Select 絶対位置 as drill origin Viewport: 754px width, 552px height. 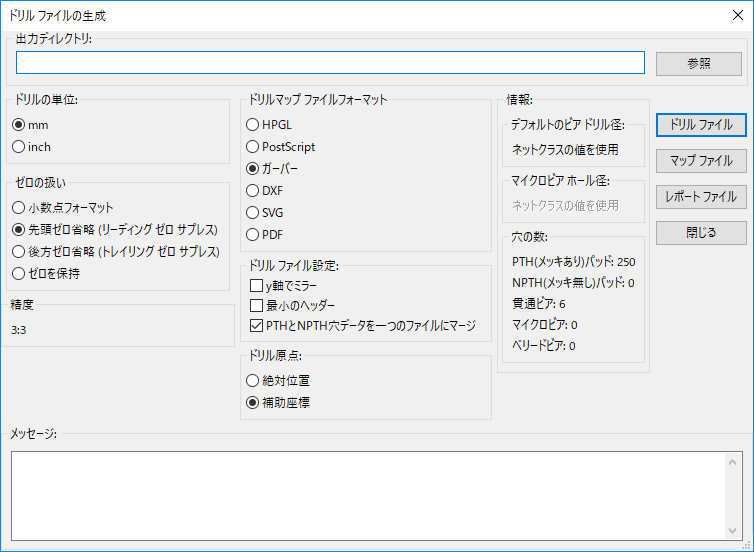tap(253, 380)
